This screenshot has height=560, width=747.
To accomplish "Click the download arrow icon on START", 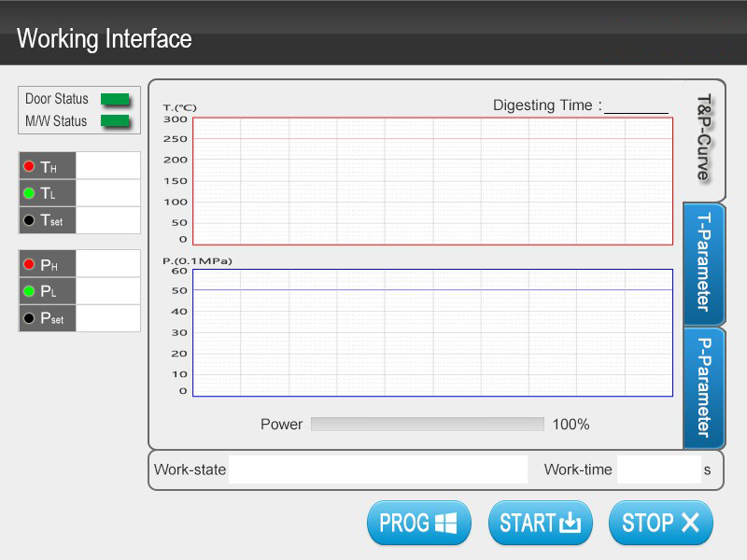I will tap(571, 523).
